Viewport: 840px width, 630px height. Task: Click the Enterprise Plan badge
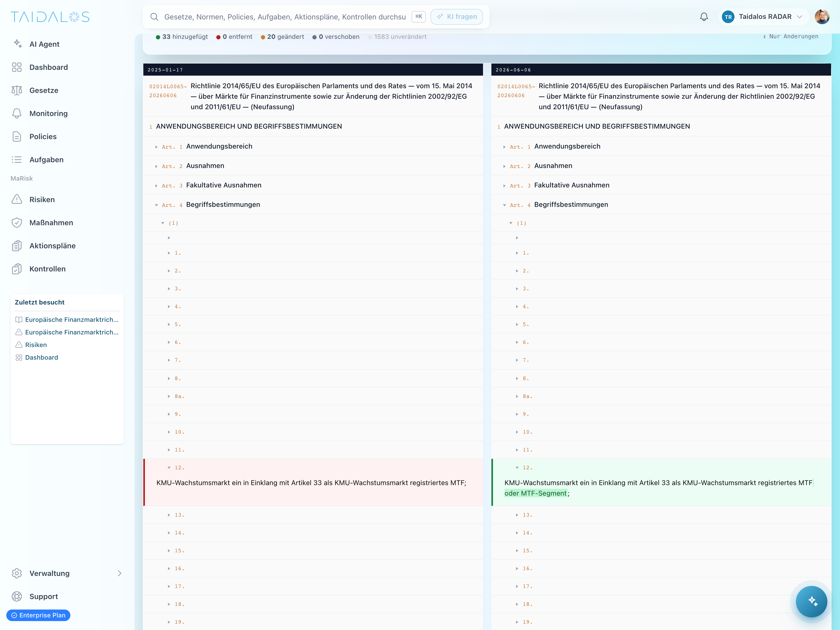(x=38, y=615)
